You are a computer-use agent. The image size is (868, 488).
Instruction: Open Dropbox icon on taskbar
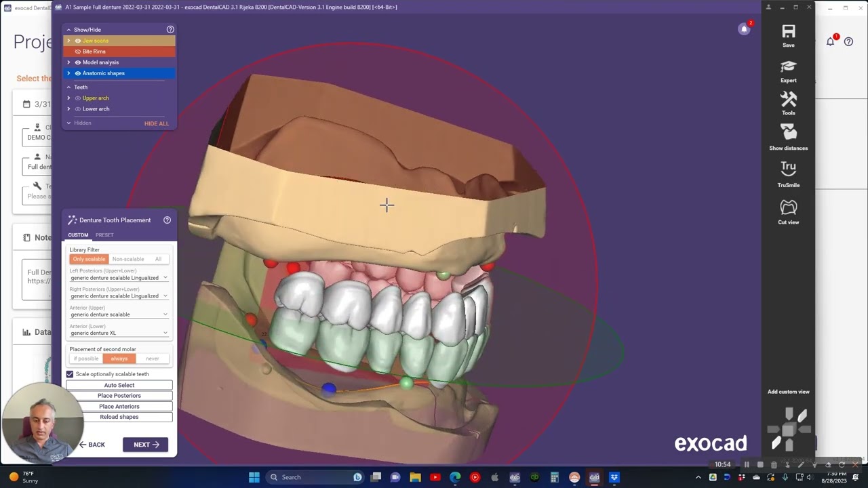[x=614, y=477]
